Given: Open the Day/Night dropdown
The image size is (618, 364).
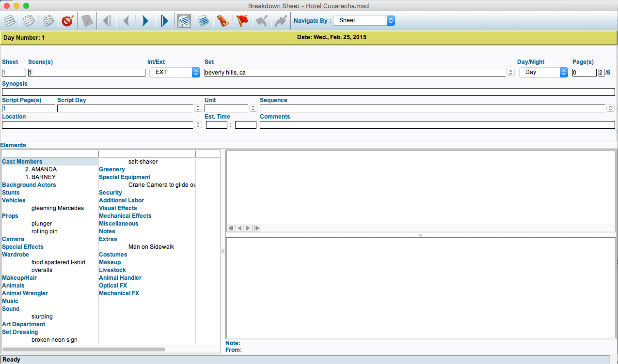Looking at the screenshot, I should pyautogui.click(x=543, y=72).
